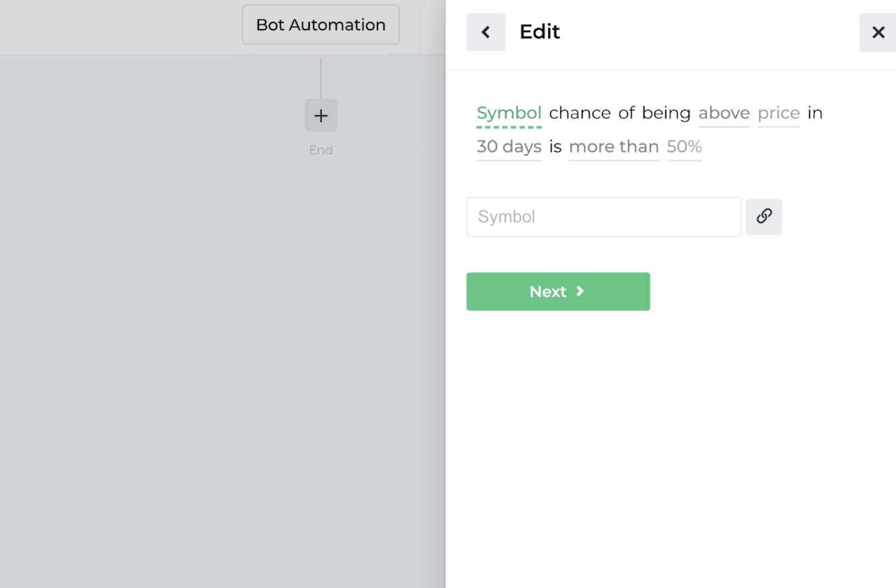
Task: Add a step with the plus node
Action: tap(321, 115)
